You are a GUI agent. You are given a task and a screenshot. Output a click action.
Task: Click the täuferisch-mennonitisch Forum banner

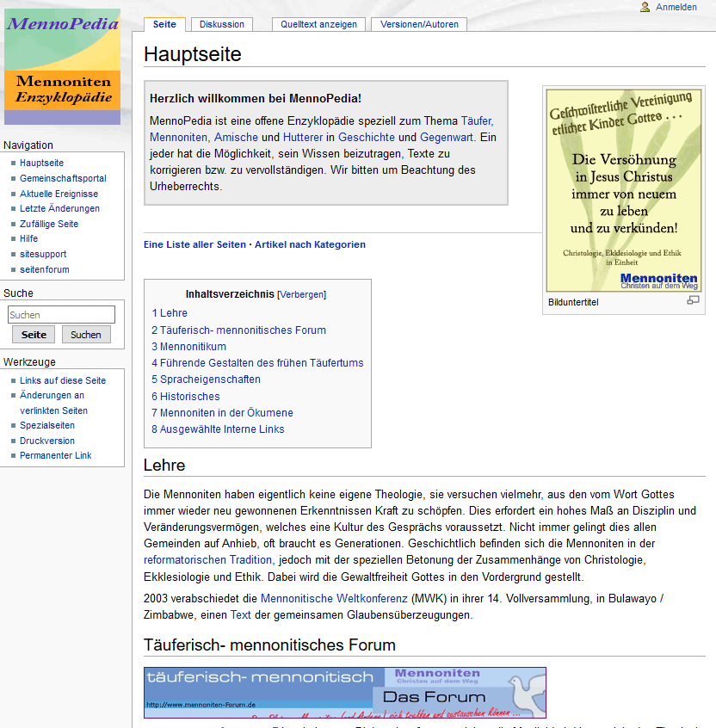click(x=345, y=693)
